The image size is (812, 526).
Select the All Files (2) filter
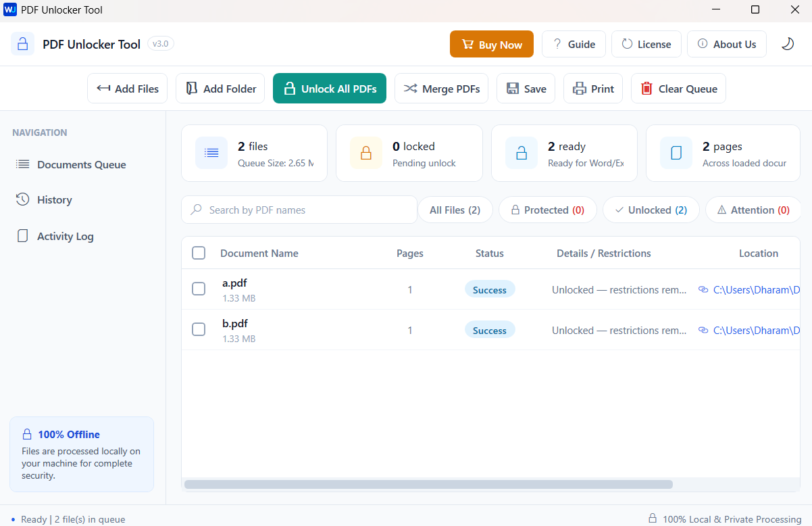455,210
